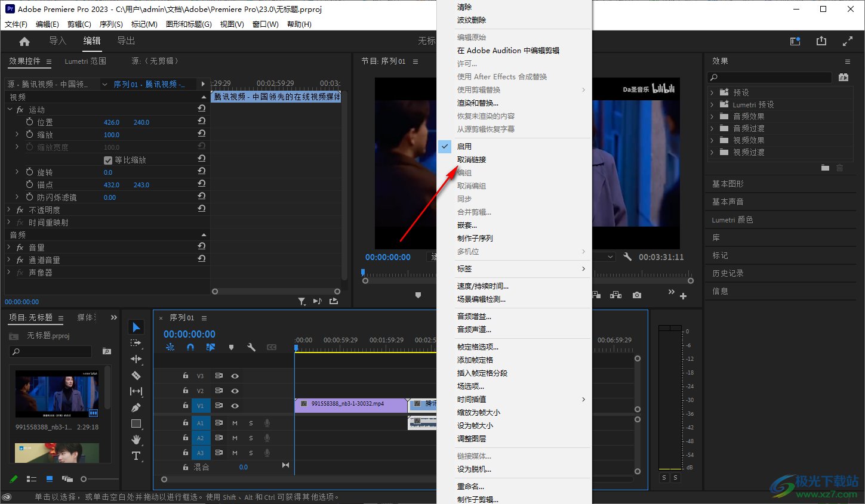Image resolution: width=865 pixels, height=504 pixels.
Task: Export frame with camera icon
Action: (637, 295)
